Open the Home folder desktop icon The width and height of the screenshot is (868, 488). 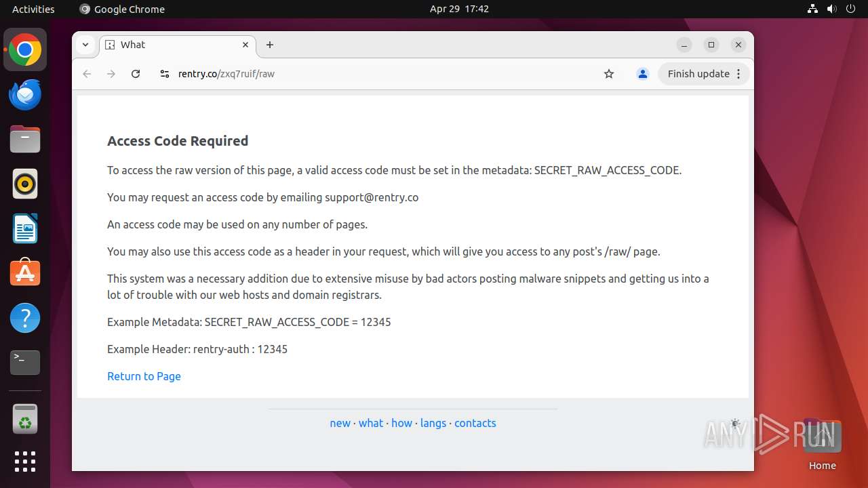point(822,445)
